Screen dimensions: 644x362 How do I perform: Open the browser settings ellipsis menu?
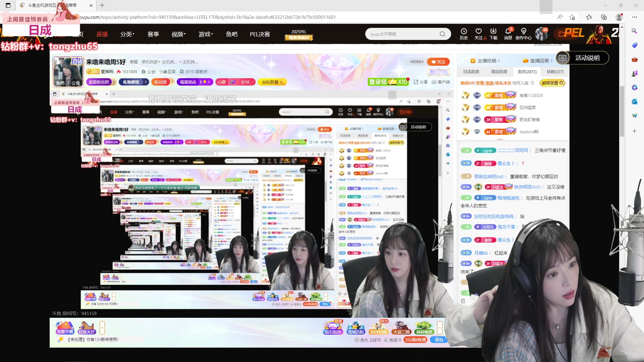click(634, 17)
